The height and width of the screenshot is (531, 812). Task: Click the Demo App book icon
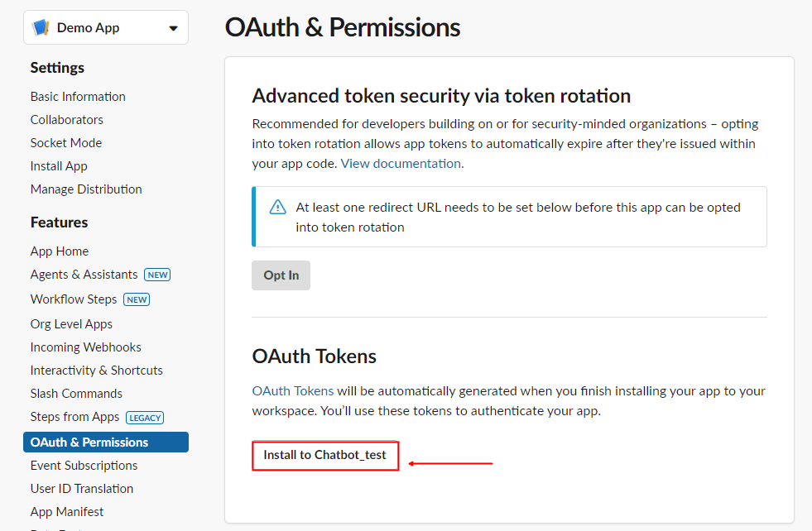click(41, 28)
